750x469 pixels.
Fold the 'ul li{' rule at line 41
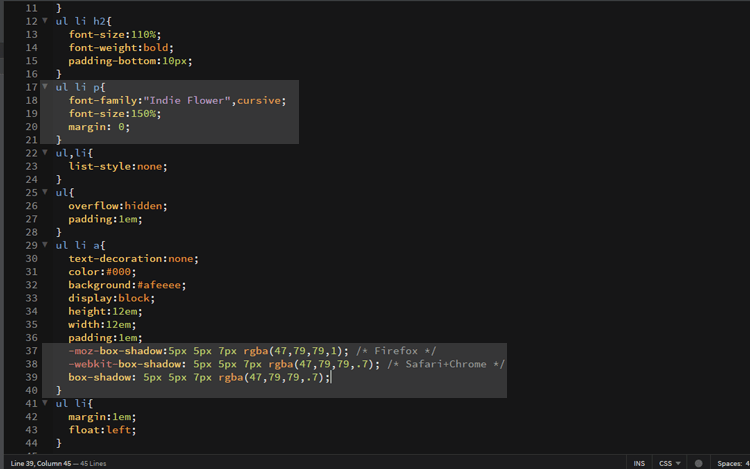coord(45,403)
